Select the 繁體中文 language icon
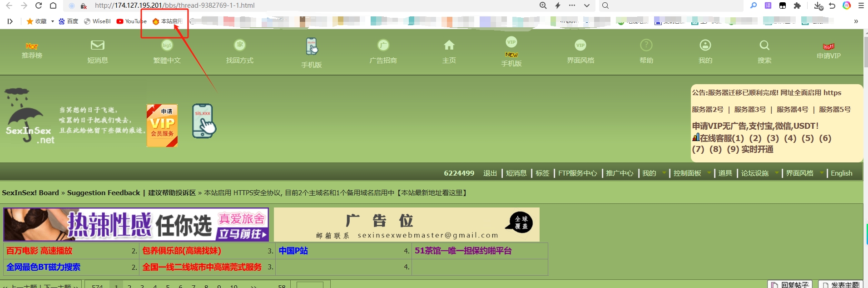868x288 pixels. (x=167, y=45)
